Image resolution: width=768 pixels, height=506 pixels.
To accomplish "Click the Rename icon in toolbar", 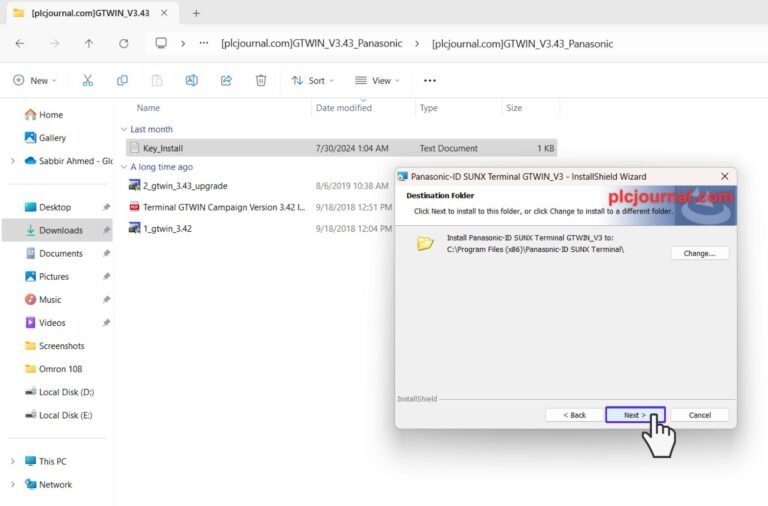I will pyautogui.click(x=192, y=80).
